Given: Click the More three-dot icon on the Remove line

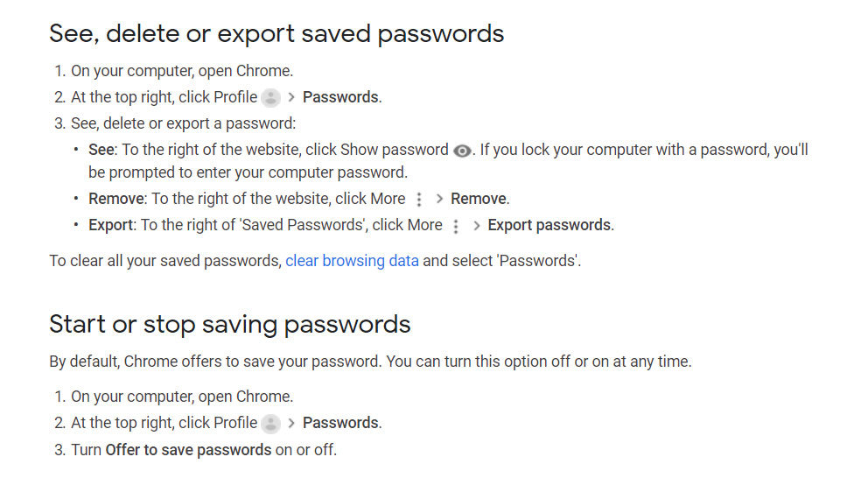Looking at the screenshot, I should (419, 200).
